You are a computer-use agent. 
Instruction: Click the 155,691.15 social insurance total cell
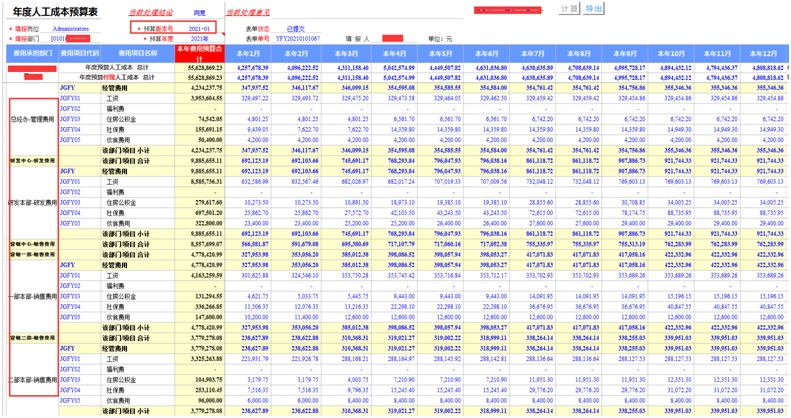tap(200, 130)
